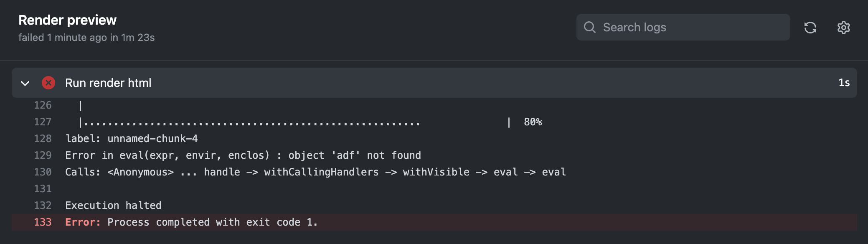
Task: Select the red X beside Run render html
Action: 49,83
